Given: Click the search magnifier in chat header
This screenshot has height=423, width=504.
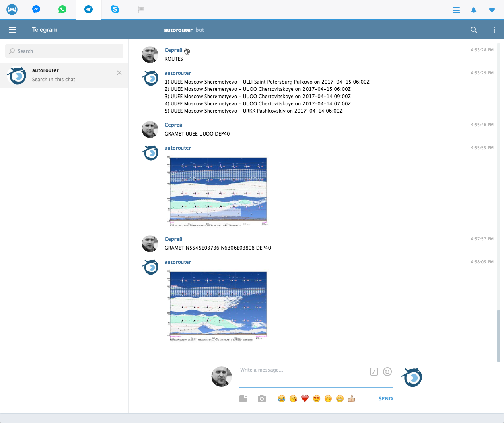Looking at the screenshot, I should pos(474,30).
